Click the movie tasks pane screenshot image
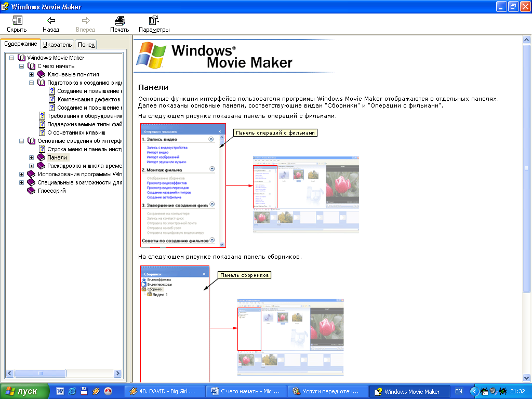The width and height of the screenshot is (532, 399). point(183,185)
